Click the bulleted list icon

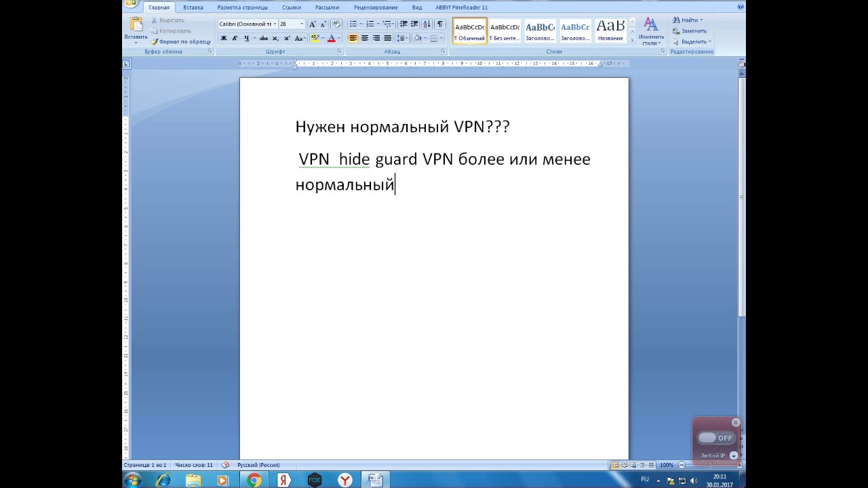(x=353, y=24)
